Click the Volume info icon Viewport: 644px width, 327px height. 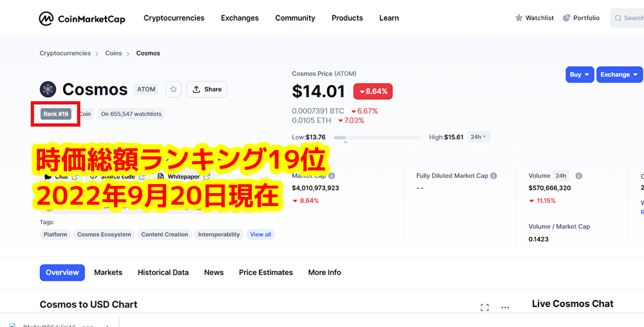coord(579,176)
